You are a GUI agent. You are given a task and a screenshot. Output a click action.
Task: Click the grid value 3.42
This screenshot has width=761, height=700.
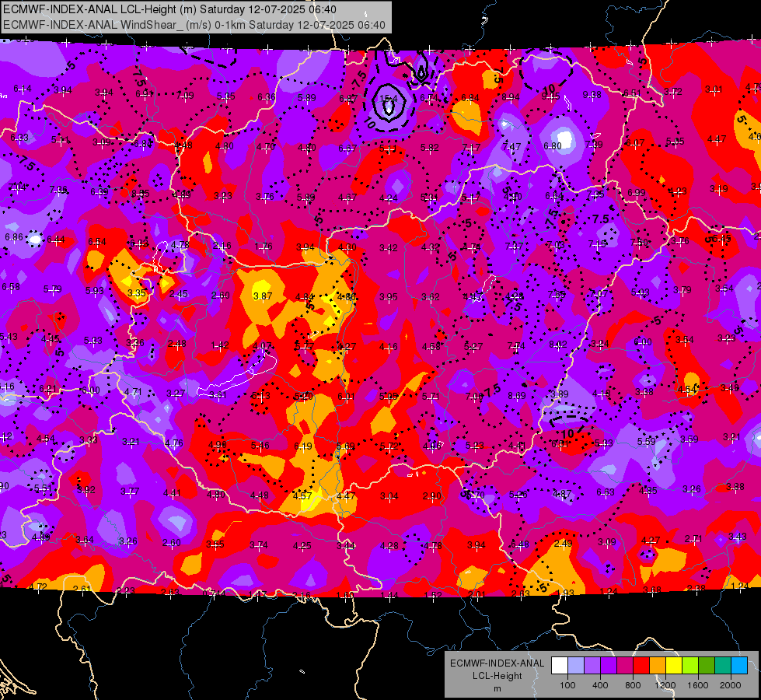coord(388,248)
